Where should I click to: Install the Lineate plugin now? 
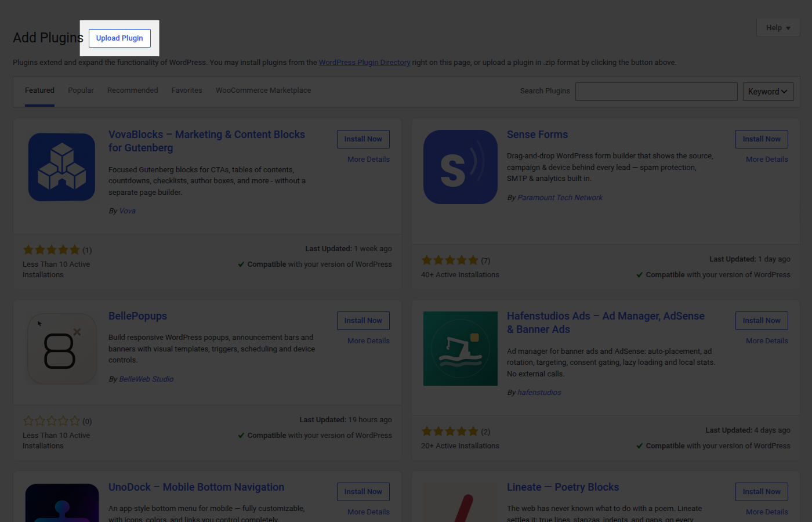pos(762,492)
